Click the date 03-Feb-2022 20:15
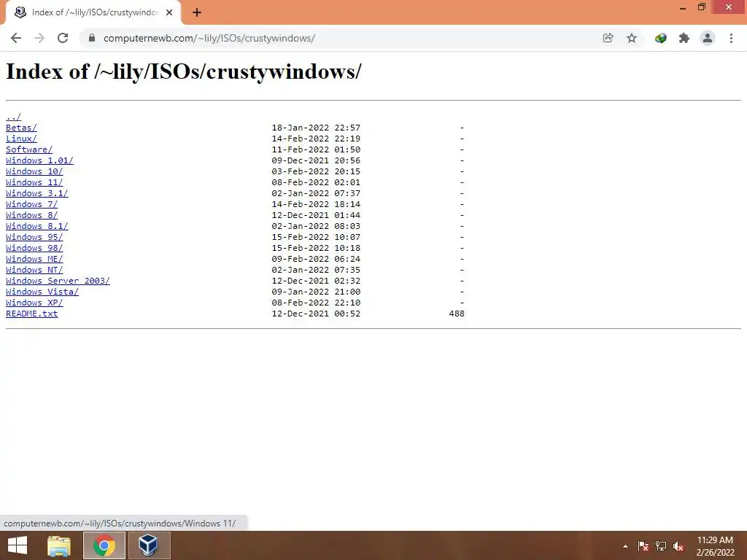Viewport: 747px width, 560px height. tap(316, 171)
